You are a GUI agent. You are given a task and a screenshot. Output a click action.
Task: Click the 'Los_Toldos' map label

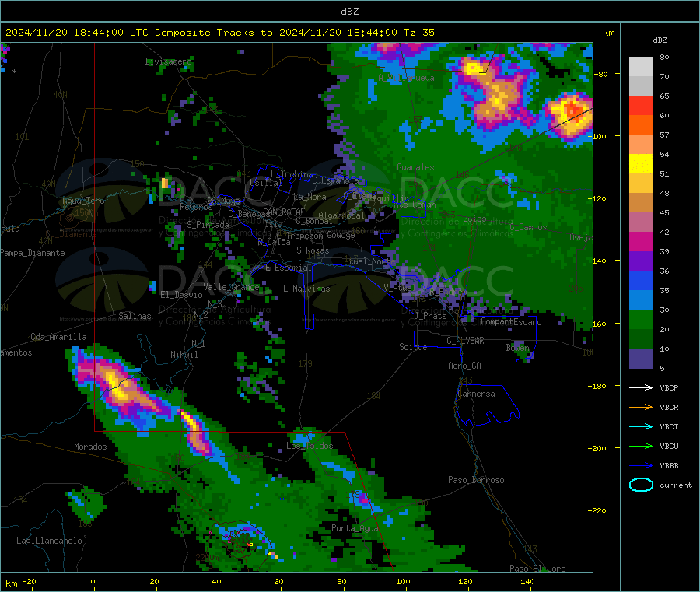click(310, 446)
